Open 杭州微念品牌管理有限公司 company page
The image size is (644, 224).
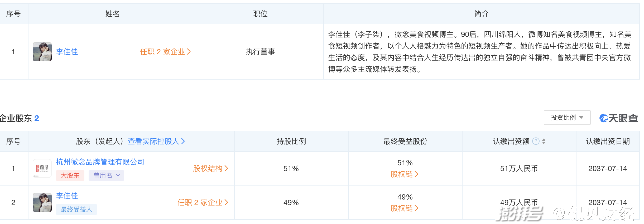click(x=100, y=162)
